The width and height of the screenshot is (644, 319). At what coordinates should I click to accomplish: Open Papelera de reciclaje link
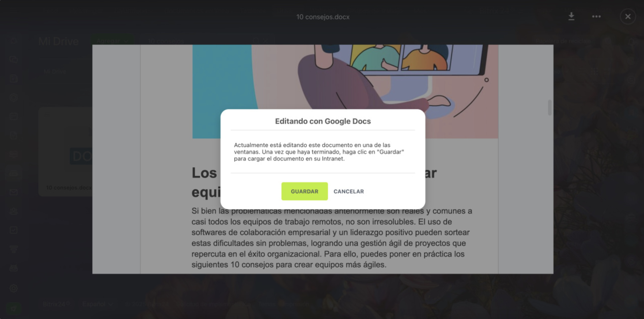(563, 41)
